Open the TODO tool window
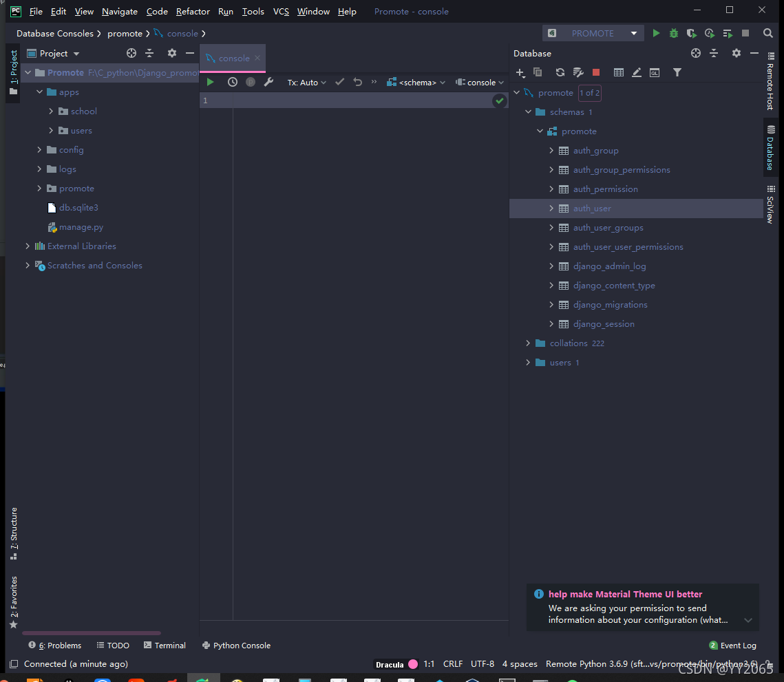 pos(113,646)
